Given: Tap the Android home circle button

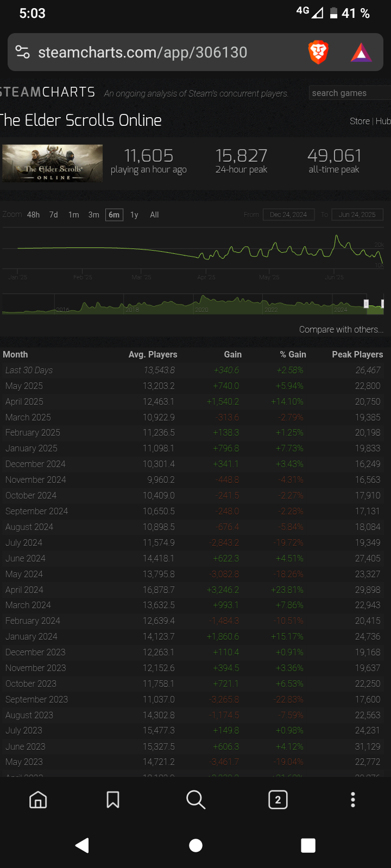Looking at the screenshot, I should click(x=195, y=845).
